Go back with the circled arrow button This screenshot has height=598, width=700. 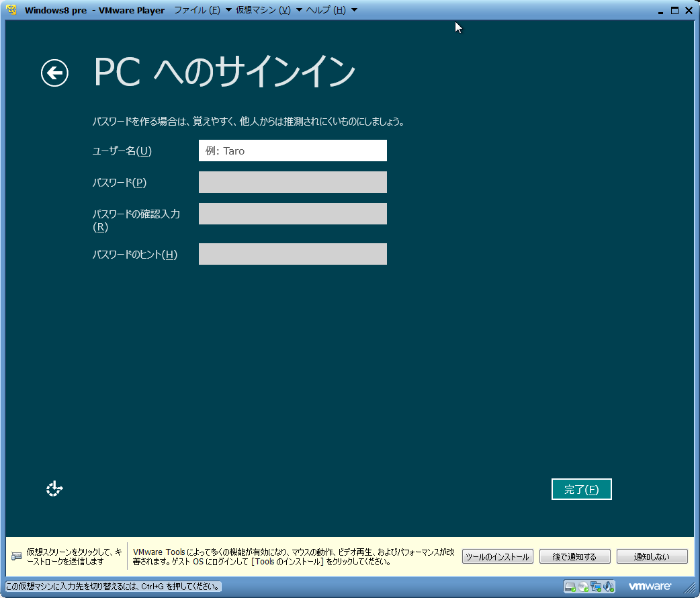(x=54, y=73)
